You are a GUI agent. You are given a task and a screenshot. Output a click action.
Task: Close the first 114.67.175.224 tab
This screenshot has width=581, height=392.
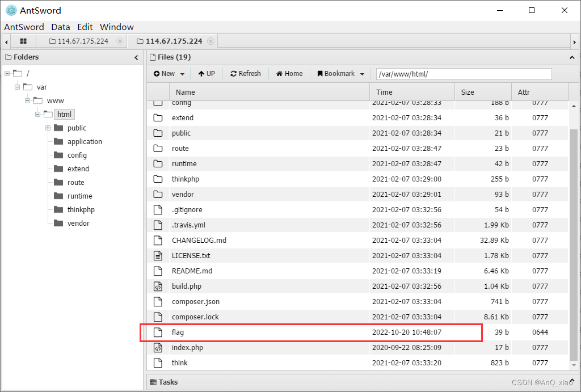point(120,41)
